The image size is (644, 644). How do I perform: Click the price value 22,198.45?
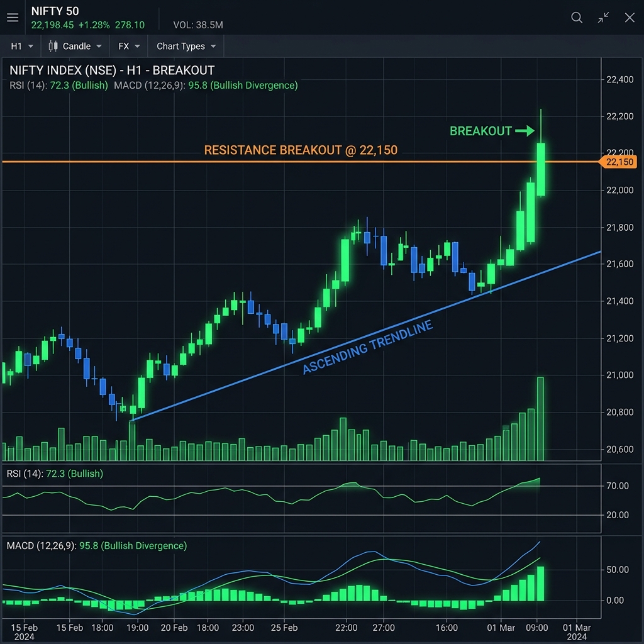(x=53, y=25)
